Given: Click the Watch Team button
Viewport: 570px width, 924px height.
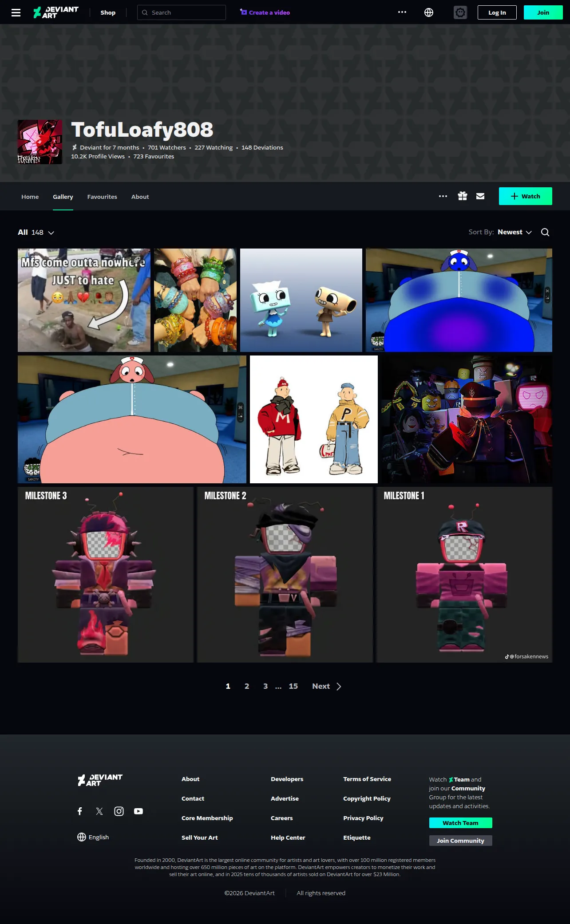Looking at the screenshot, I should click(x=461, y=823).
